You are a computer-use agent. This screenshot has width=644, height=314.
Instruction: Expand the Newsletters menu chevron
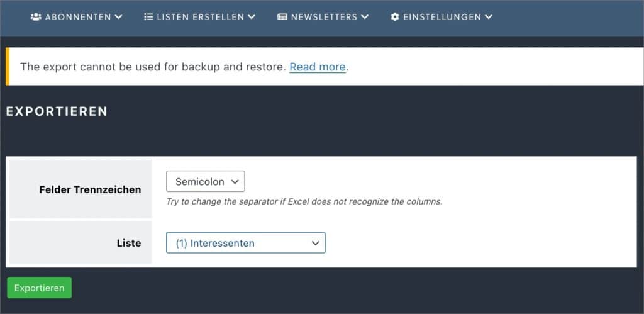(x=365, y=17)
